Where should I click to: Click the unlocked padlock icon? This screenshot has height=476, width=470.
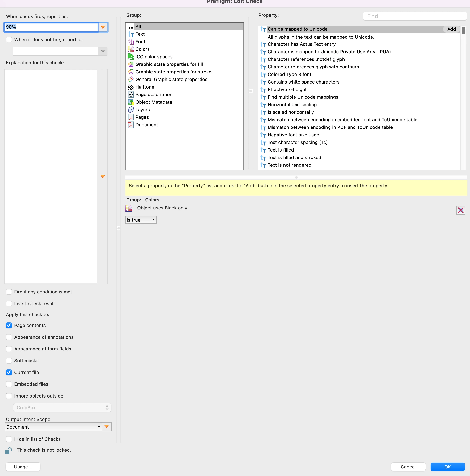9,450
